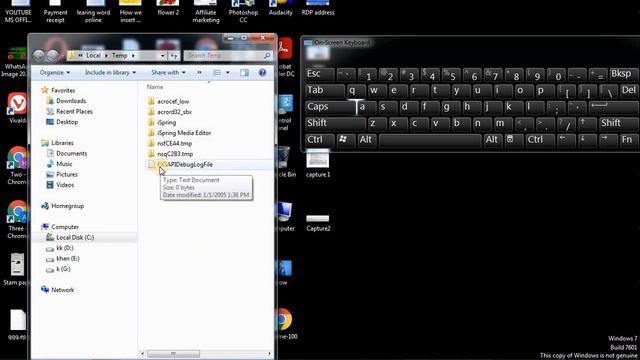Open the Include in library dropdown
The image size is (640, 360).
pos(110,73)
